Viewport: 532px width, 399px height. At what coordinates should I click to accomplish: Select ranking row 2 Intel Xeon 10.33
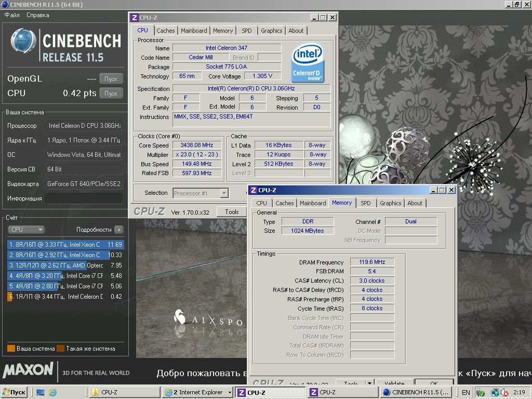[65, 255]
